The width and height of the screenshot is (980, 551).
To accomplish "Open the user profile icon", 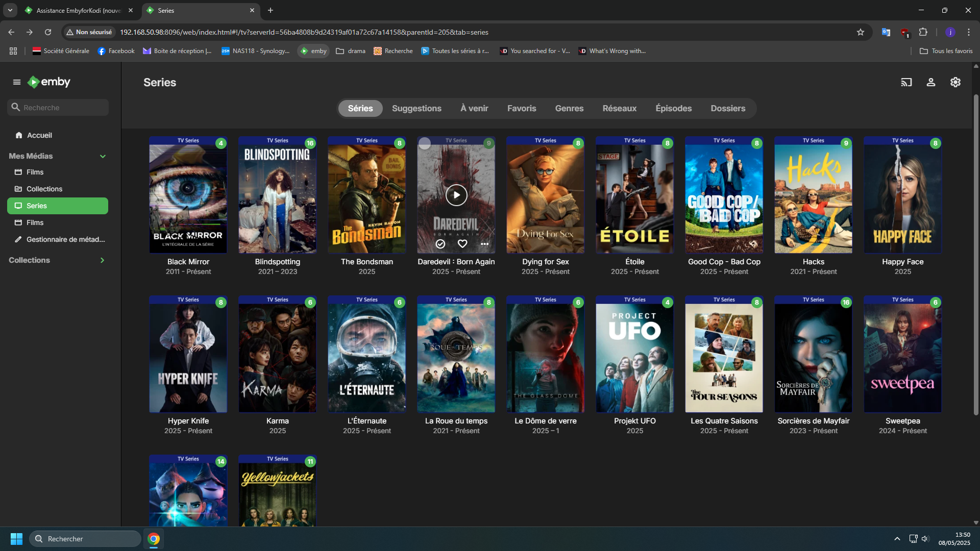I will coord(930,82).
